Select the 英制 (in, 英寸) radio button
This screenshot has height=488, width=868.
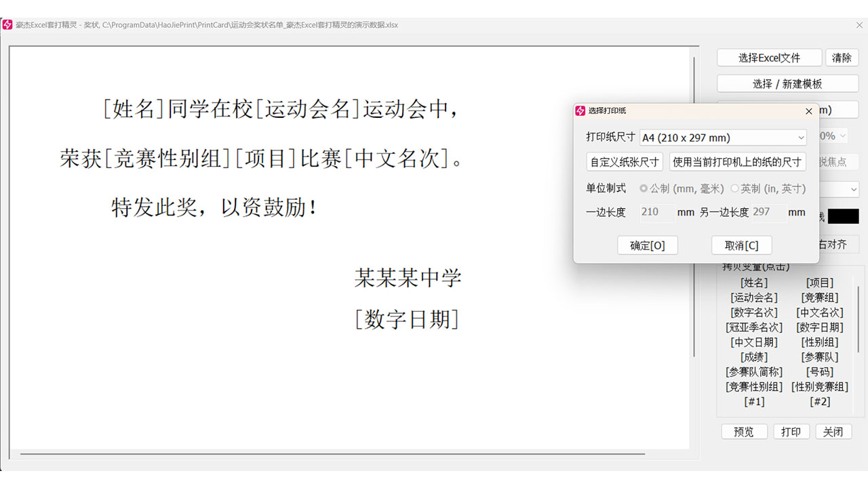pos(735,188)
